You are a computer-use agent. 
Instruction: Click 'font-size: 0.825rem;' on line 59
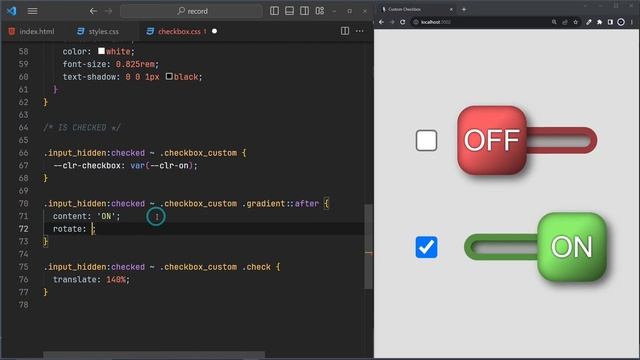pyautogui.click(x=111, y=64)
